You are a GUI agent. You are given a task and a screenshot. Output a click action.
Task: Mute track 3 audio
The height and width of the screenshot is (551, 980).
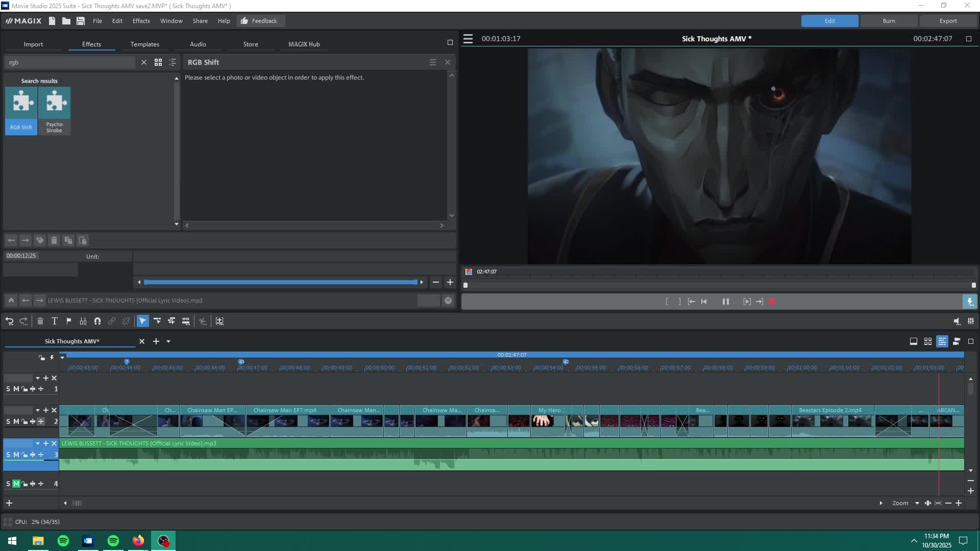(16, 455)
